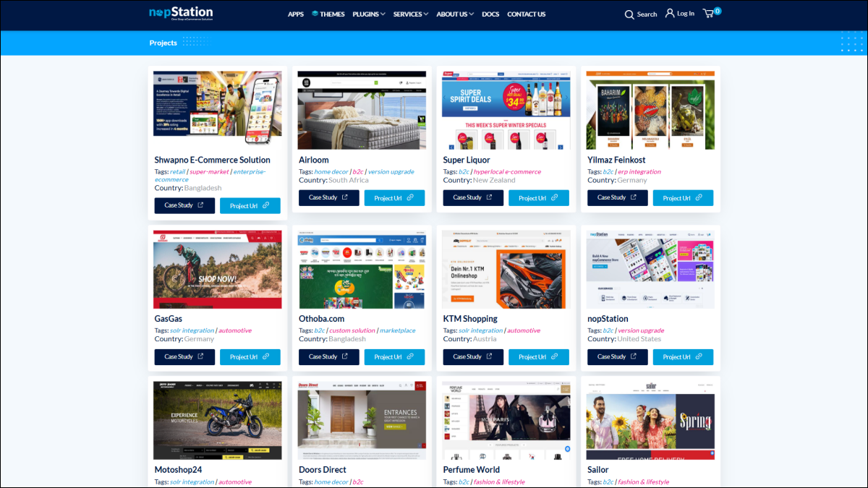Click chain-link icon on Super Liquor Project Url
Screen dimensions: 868x488
pyautogui.click(x=556, y=197)
